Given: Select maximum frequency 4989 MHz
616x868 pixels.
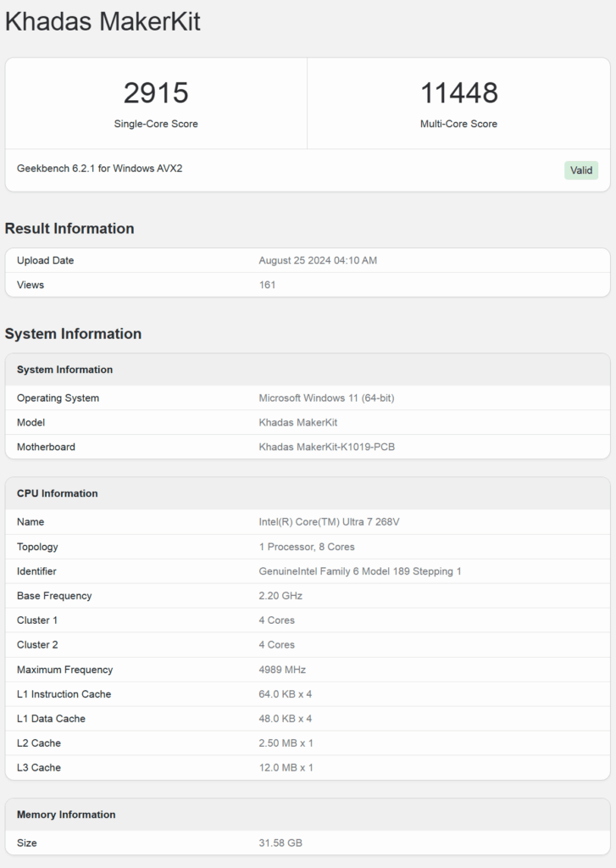Looking at the screenshot, I should click(x=282, y=670).
